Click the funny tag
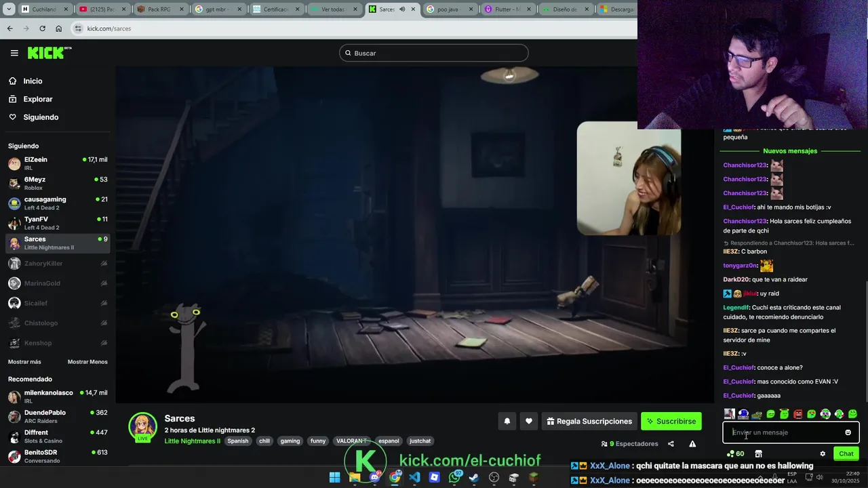This screenshot has width=868, height=488. click(x=318, y=441)
